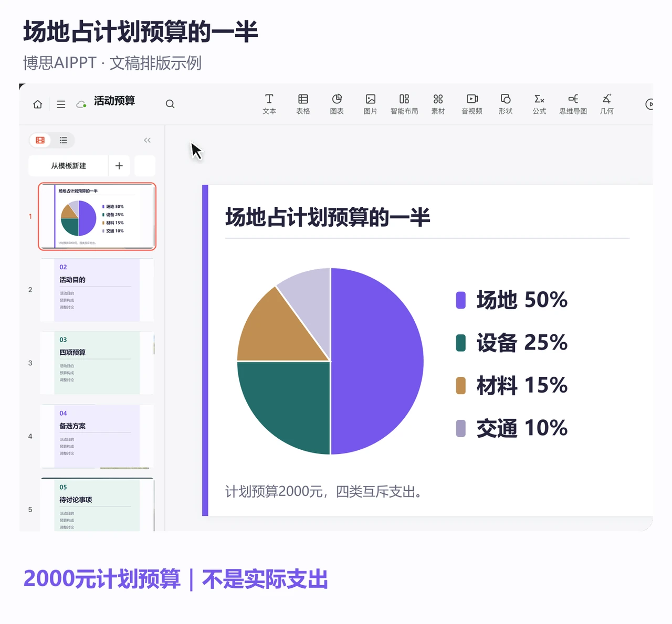Viewport: 672px width, 624px height.
Task: Add a mind map via 思维导图
Action: click(x=573, y=104)
